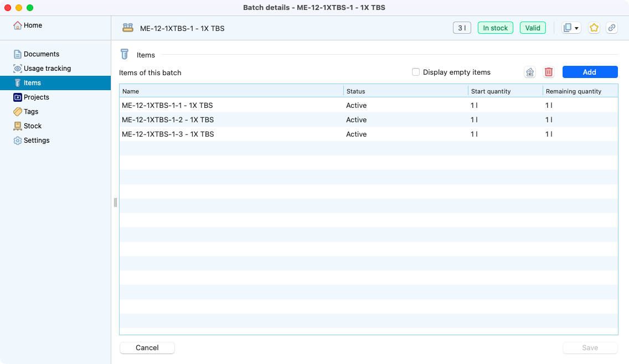Sort by Start quantity column header
Viewport: 629px width, 364px height.
coord(506,91)
